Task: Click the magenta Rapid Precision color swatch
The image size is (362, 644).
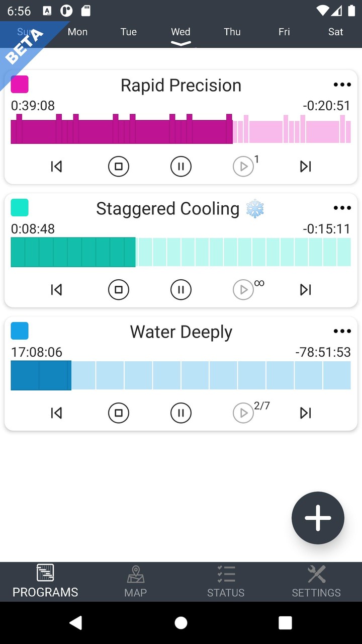Action: pyautogui.click(x=20, y=85)
